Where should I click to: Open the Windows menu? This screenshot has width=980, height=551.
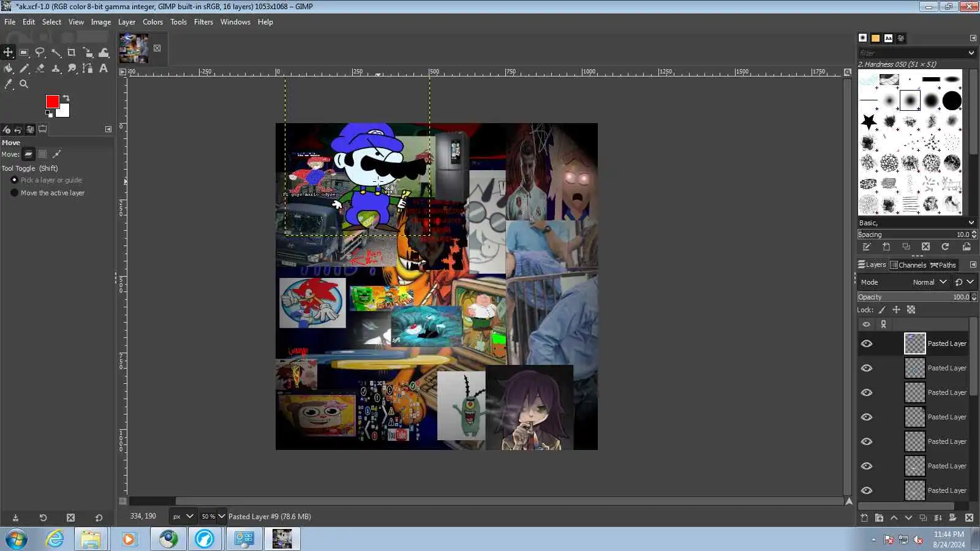coord(235,22)
